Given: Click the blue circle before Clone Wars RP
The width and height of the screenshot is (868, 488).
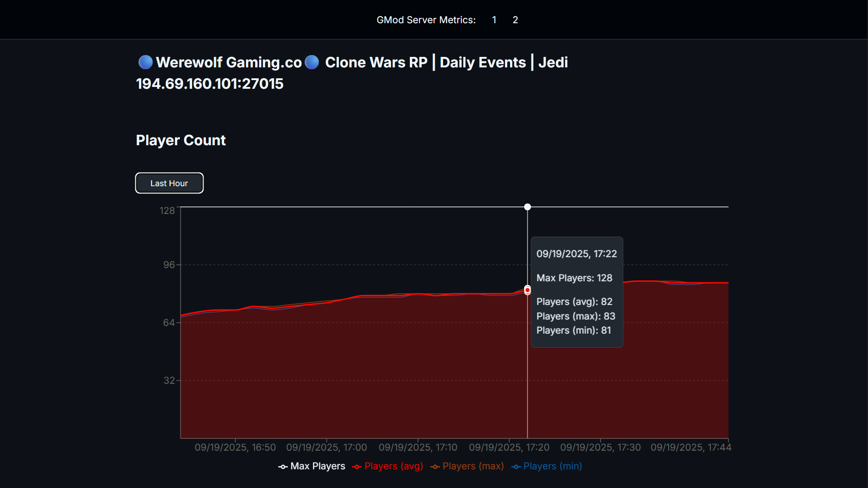Looking at the screenshot, I should [x=311, y=62].
